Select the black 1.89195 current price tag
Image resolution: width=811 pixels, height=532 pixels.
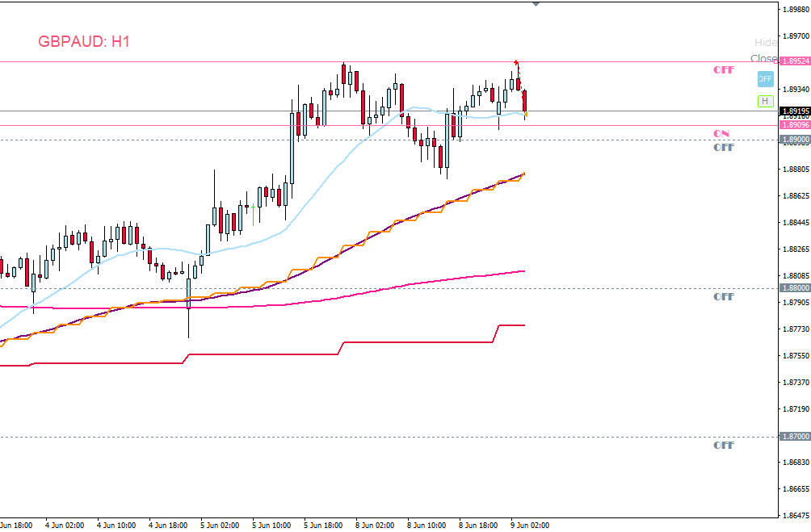pyautogui.click(x=795, y=111)
